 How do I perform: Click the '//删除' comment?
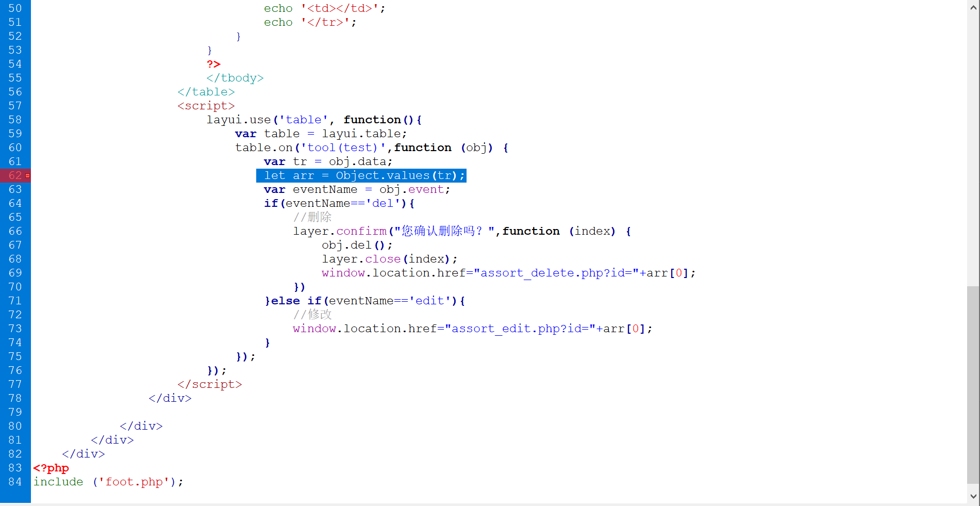click(x=312, y=217)
